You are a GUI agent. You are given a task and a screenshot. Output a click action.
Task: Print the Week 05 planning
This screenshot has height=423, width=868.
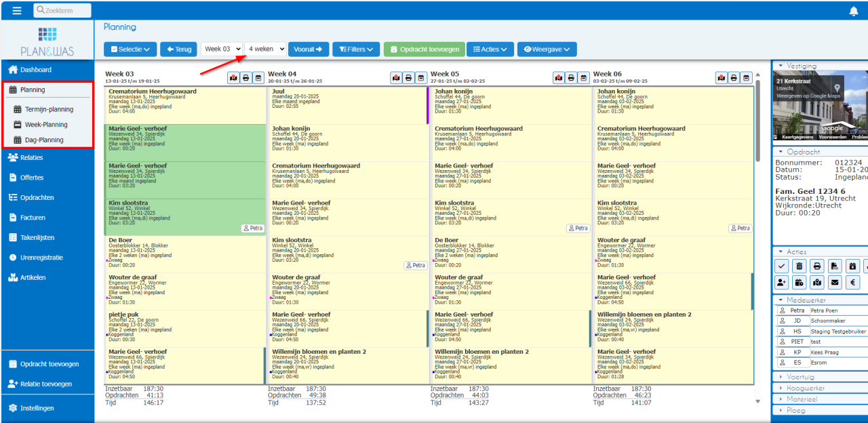tap(571, 78)
